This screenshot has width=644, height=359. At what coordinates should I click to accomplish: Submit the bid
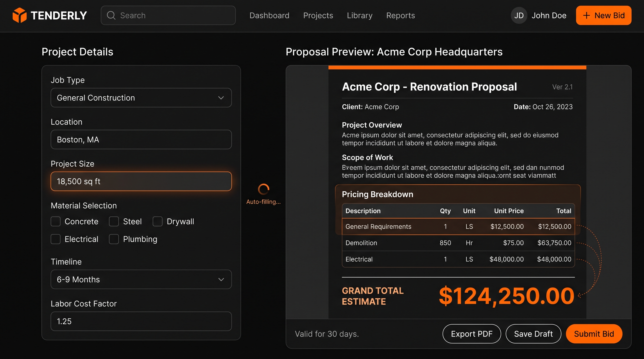(x=594, y=334)
